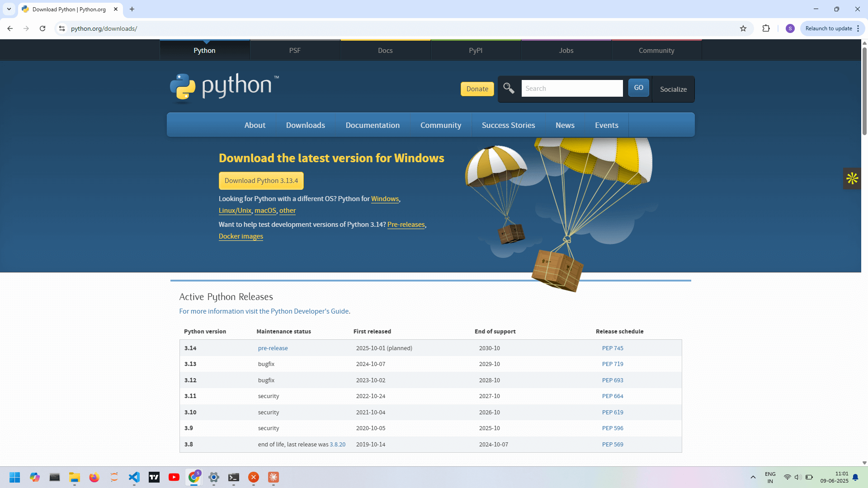
Task: Open the 3.8.20 last release link
Action: click(337, 444)
